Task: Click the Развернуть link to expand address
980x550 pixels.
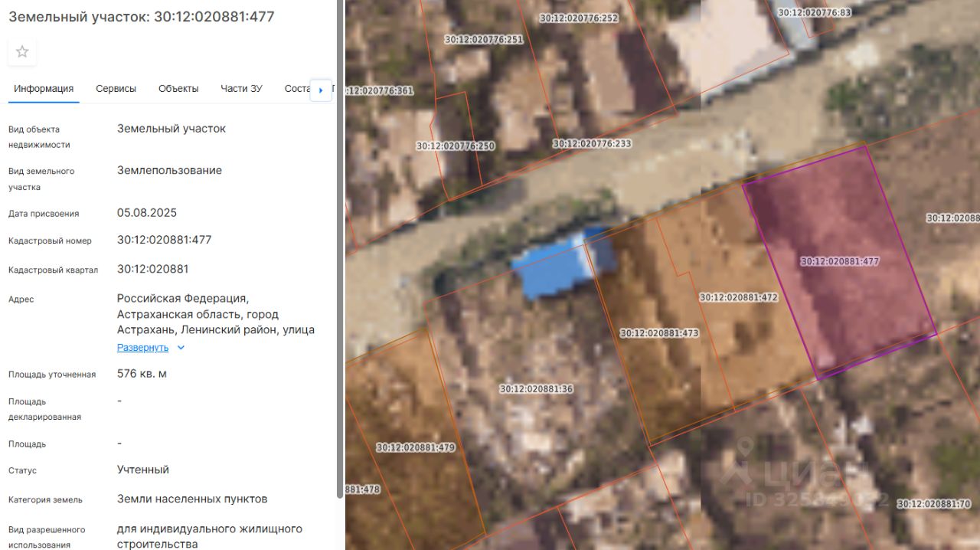Action: [142, 348]
